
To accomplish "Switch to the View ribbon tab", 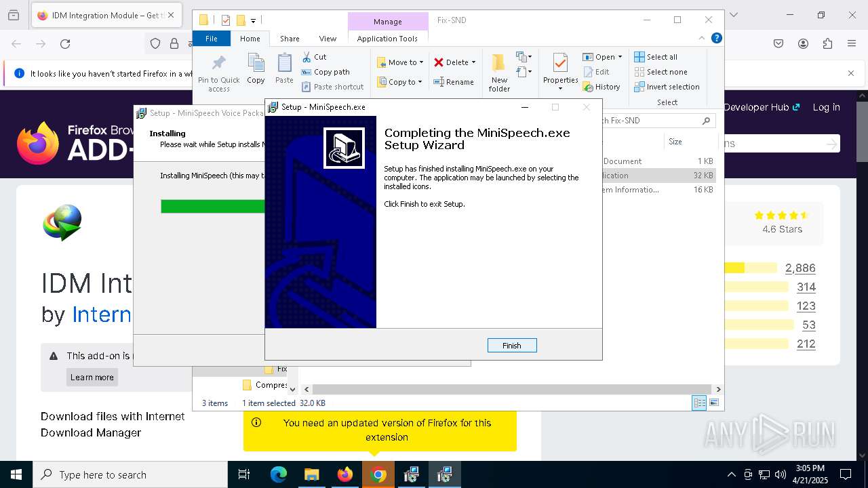I will click(x=328, y=39).
